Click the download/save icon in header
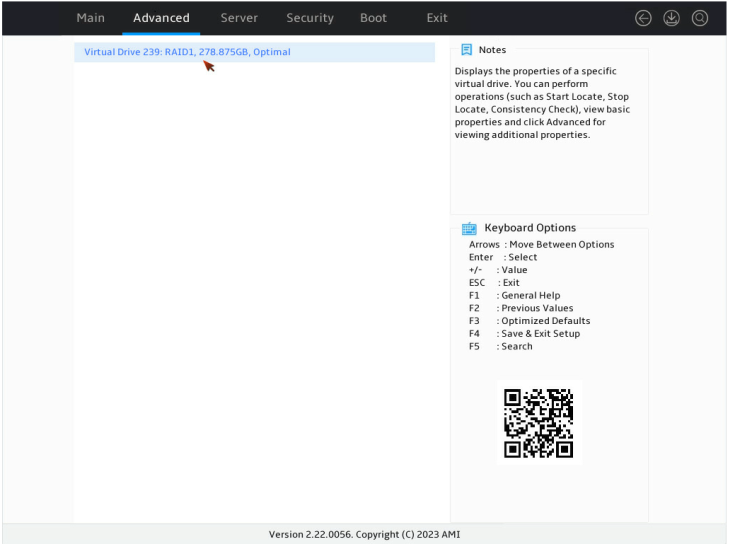735x544 pixels. [x=671, y=18]
